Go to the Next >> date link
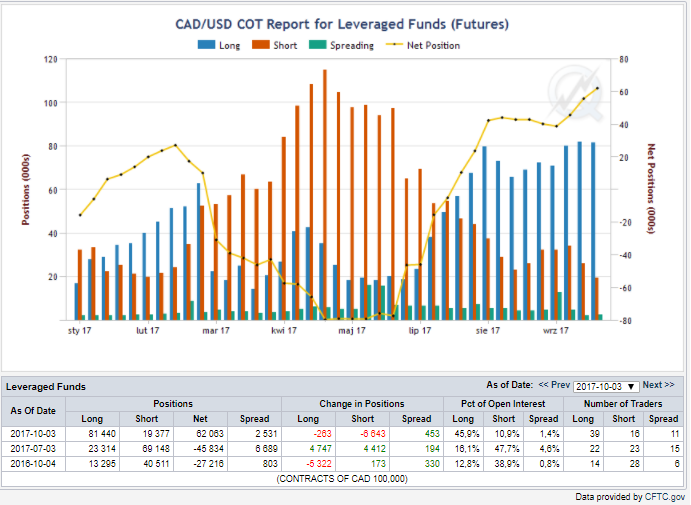 click(658, 385)
